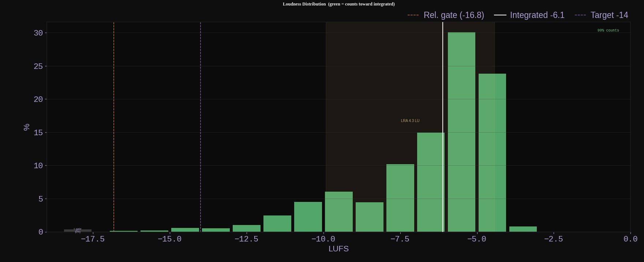Image resolution: width=644 pixels, height=262 pixels.
Task: Click the 'LUFS' x-axis label
Action: click(338, 249)
